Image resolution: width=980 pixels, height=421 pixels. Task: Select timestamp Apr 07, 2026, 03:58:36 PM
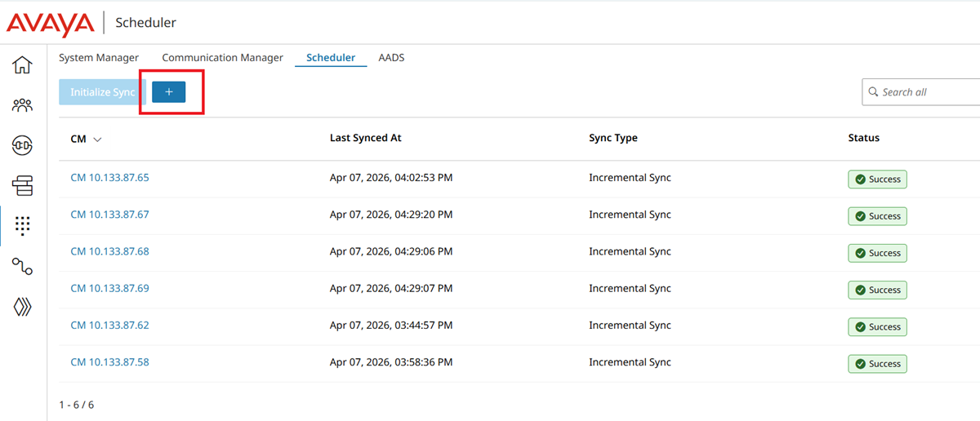click(x=391, y=361)
